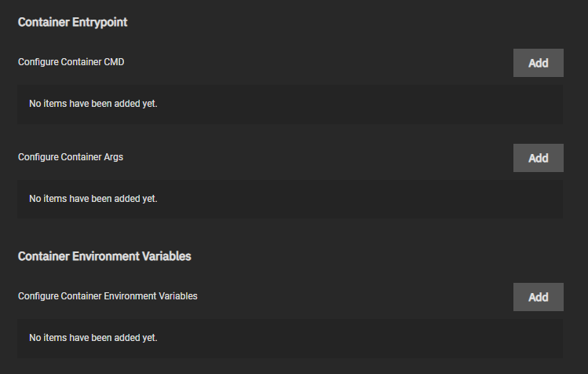Add a Container Args item

(x=538, y=158)
